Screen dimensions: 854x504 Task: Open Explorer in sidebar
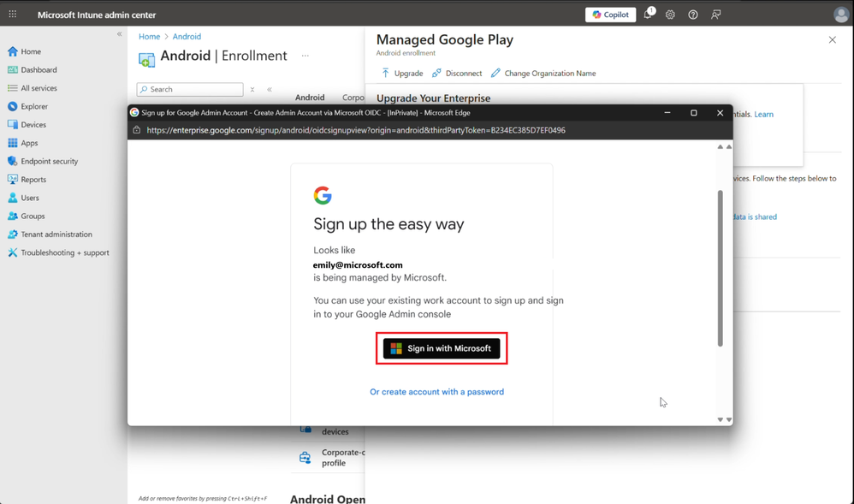click(x=27, y=106)
